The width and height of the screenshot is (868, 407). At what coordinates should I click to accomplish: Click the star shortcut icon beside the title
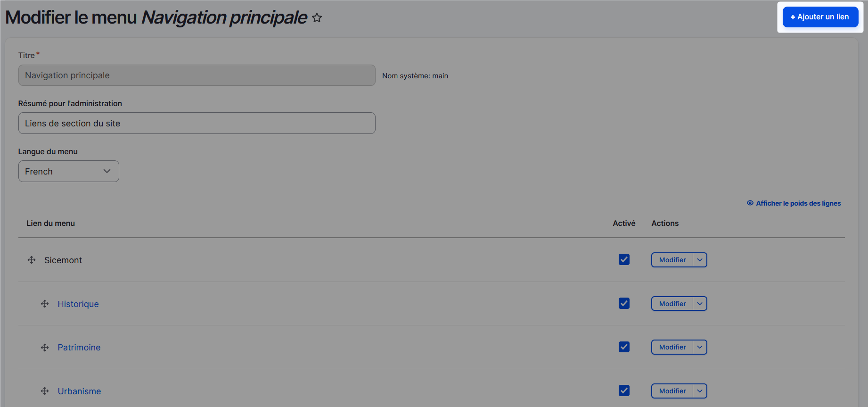click(317, 18)
